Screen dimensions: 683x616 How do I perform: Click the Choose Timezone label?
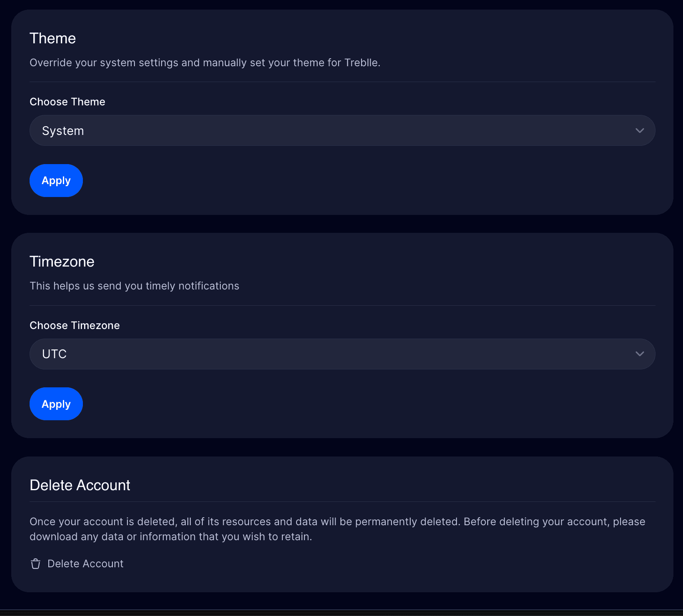coord(75,325)
